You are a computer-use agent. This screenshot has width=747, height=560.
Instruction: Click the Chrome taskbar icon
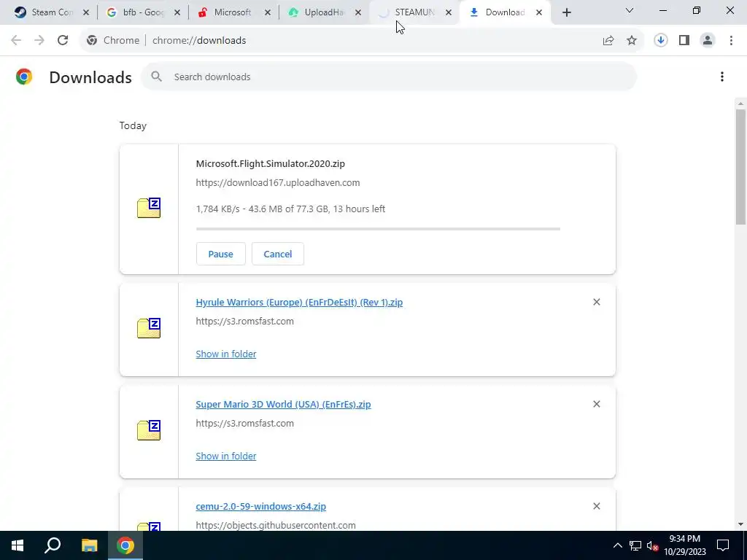click(125, 545)
